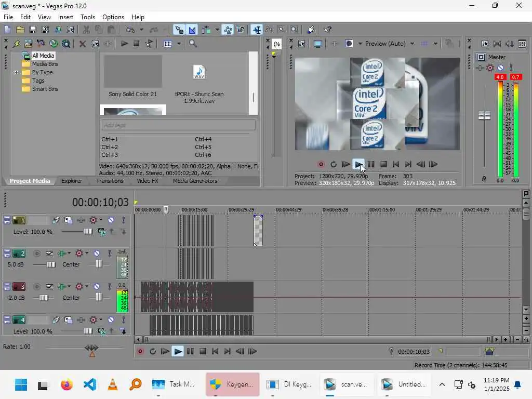532x399 pixels.
Task: Click Import Media icon in Project Media
Action: 29,44
